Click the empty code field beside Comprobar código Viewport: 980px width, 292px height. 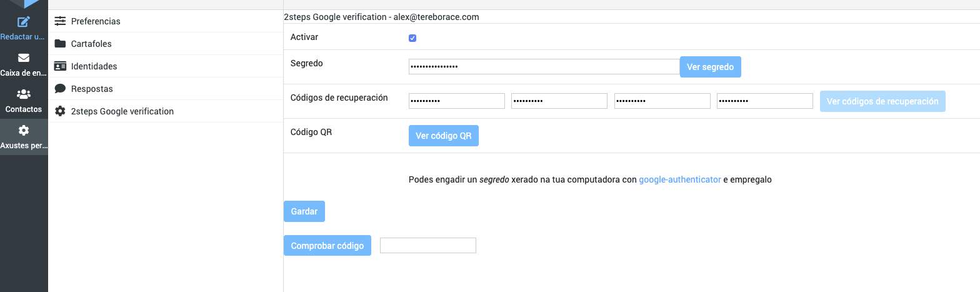(427, 246)
